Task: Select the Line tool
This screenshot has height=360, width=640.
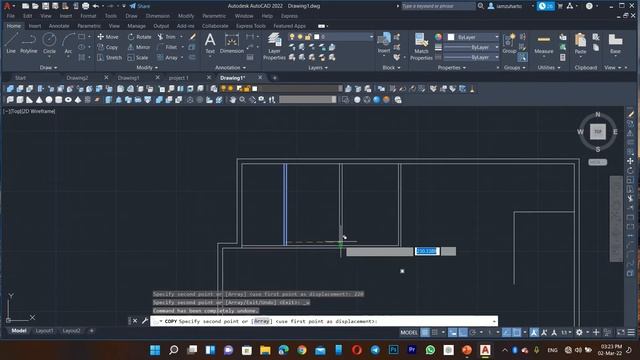Action: pos(11,43)
